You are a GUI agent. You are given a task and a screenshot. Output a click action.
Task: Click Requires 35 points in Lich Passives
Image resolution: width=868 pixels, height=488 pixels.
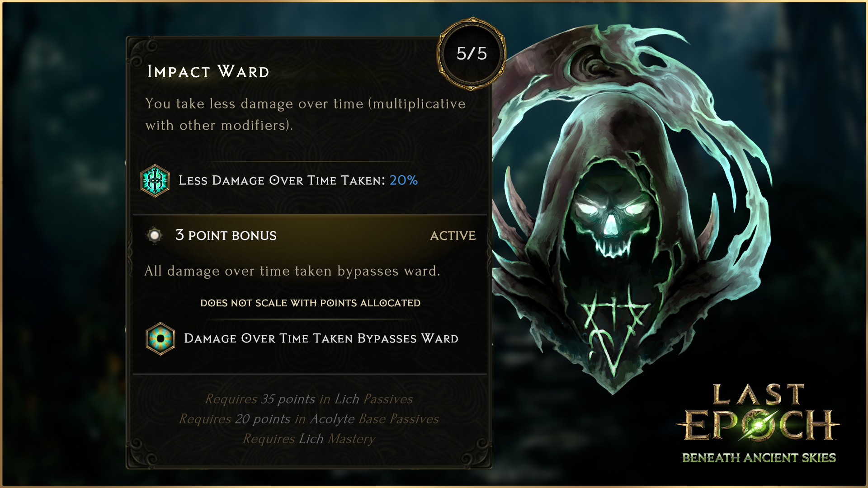point(309,399)
